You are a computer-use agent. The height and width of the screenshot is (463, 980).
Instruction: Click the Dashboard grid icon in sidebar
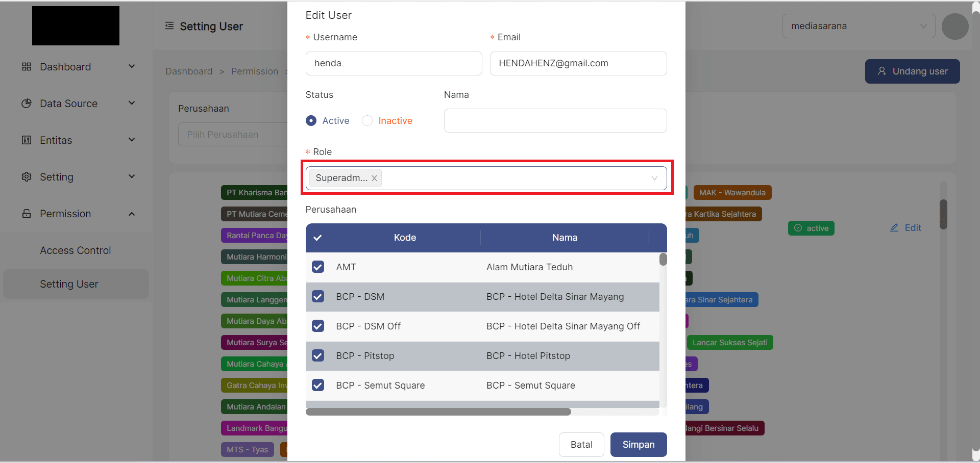coord(26,66)
